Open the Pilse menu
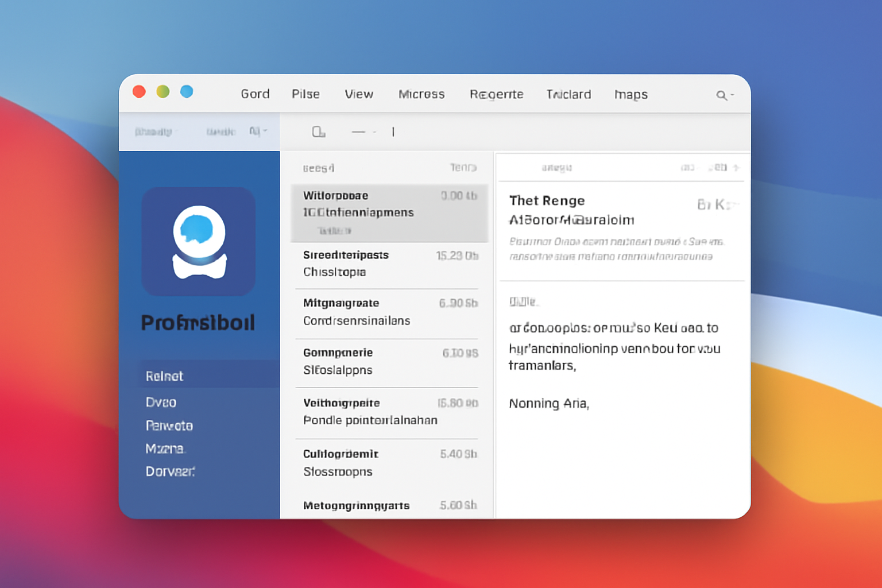The width and height of the screenshot is (882, 588). (x=305, y=94)
